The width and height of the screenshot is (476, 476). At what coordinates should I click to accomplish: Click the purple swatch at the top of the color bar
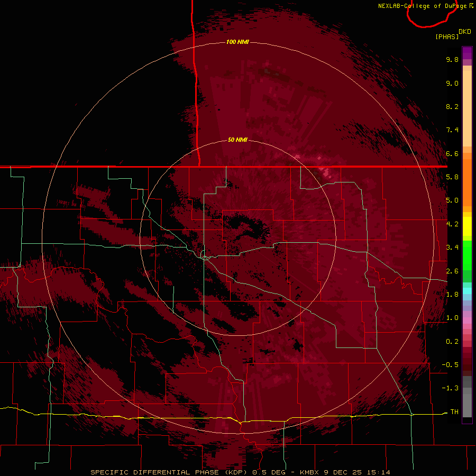point(467,53)
